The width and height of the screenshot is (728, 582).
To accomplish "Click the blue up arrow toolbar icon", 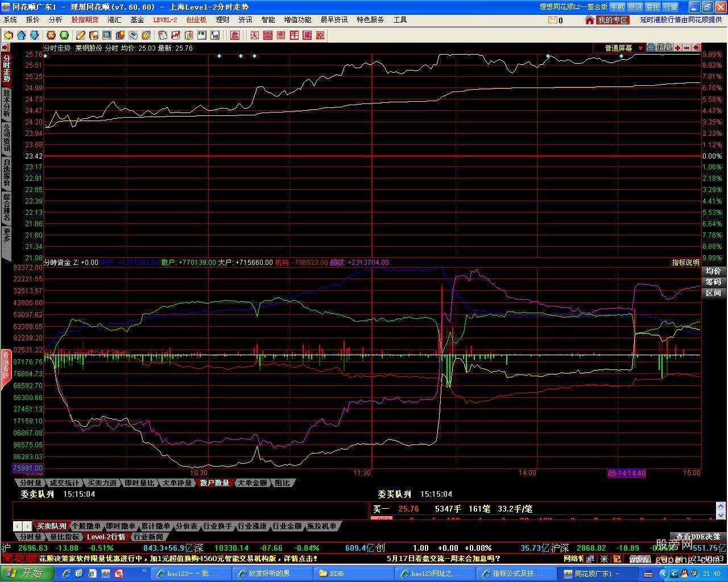I will [22, 35].
